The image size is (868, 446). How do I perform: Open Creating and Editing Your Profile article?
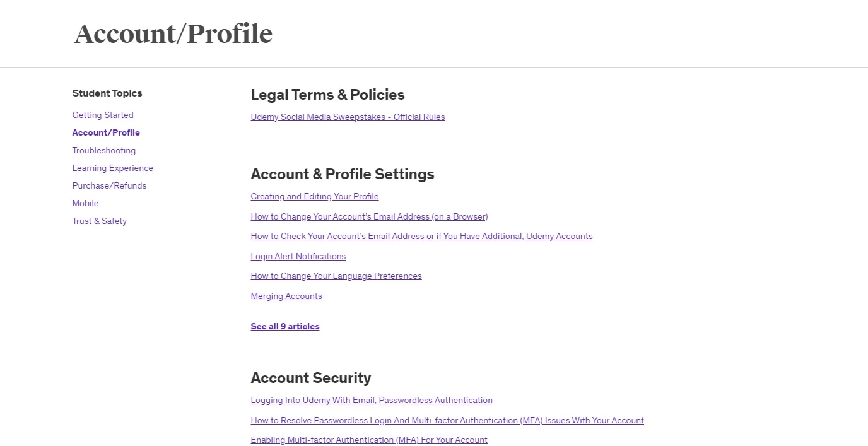point(315,196)
